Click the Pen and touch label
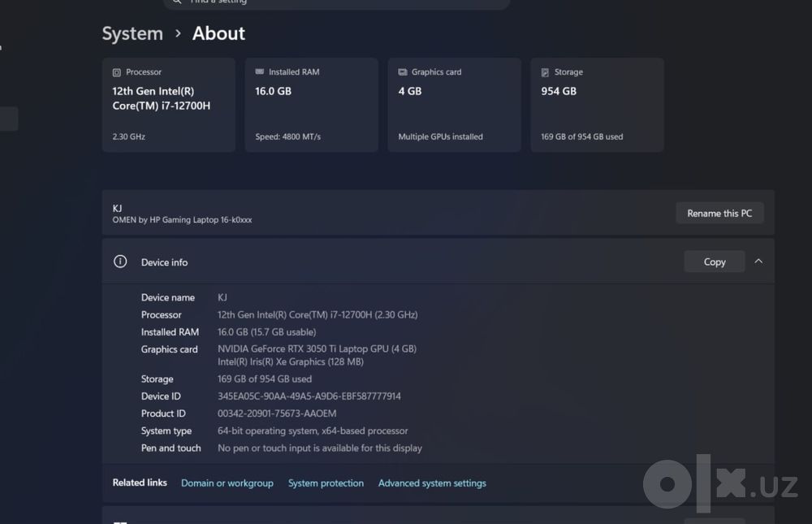Viewport: 812px width, 524px height. click(171, 448)
